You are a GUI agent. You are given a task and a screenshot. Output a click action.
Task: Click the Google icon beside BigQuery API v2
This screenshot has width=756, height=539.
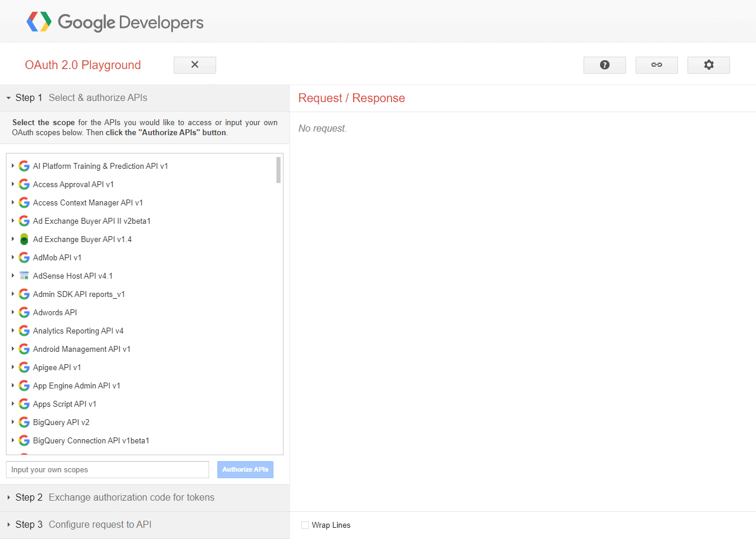[24, 422]
